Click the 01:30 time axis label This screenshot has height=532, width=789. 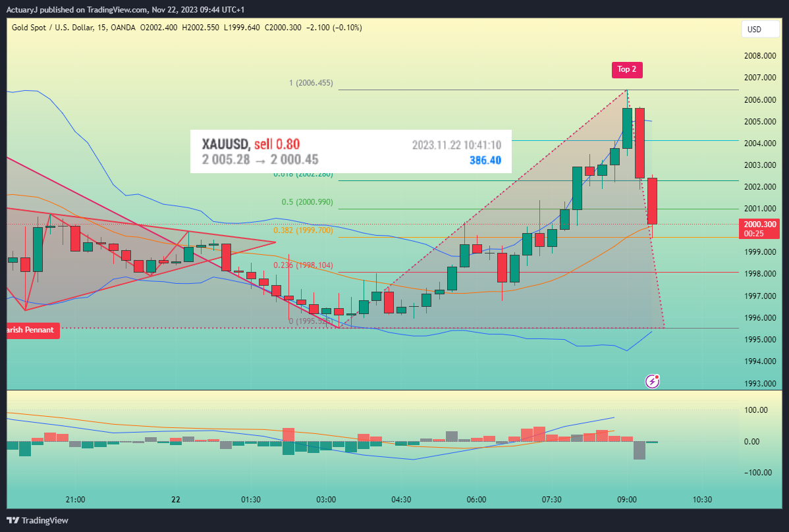[250, 500]
